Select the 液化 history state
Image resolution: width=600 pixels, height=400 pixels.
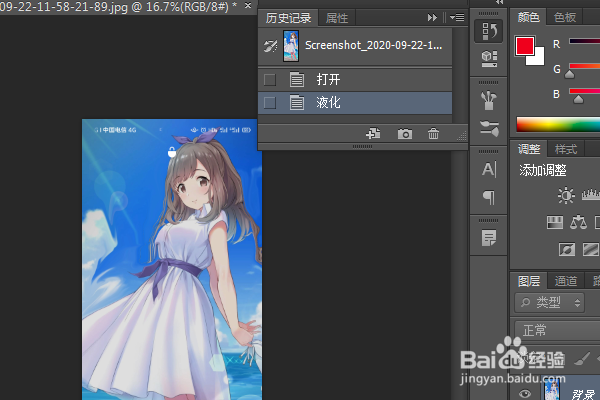355,103
